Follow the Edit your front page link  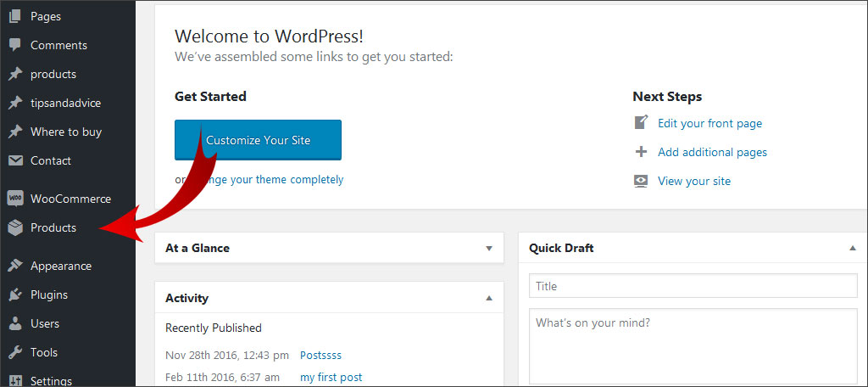709,123
